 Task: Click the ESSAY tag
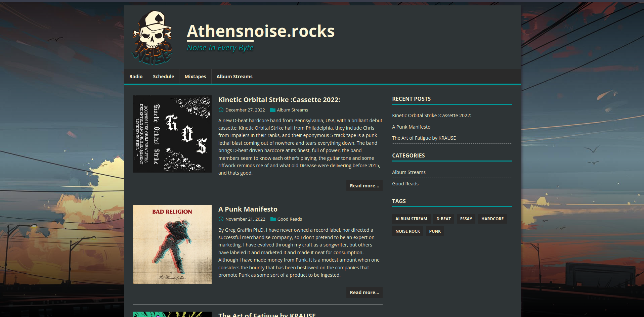466,219
